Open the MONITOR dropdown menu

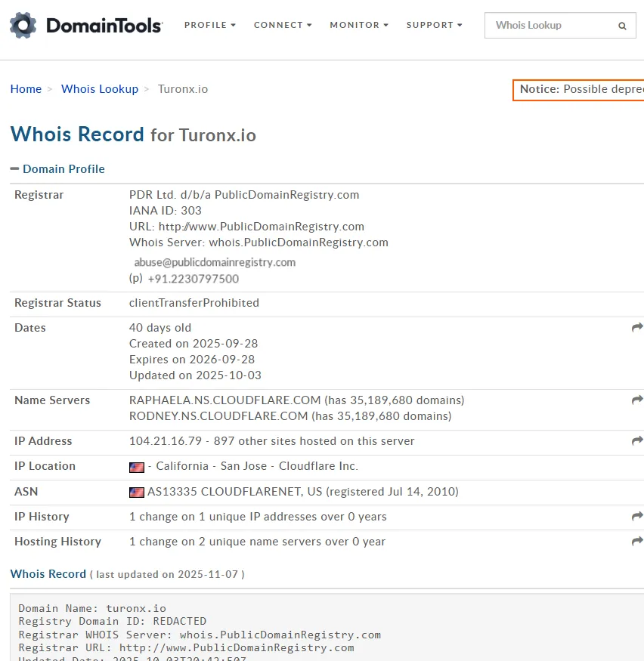coord(359,25)
